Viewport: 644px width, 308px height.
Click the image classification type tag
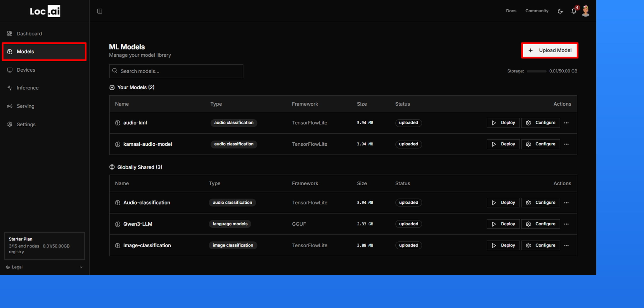(x=233, y=245)
